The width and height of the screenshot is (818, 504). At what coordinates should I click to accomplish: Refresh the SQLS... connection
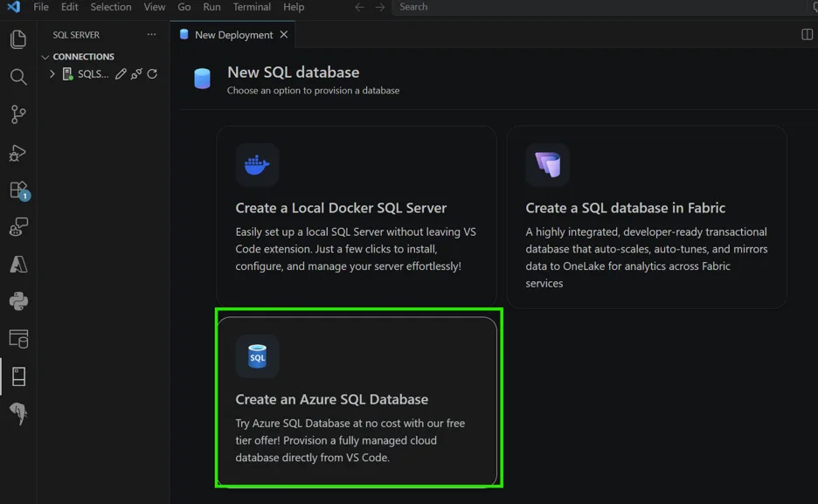pos(152,74)
